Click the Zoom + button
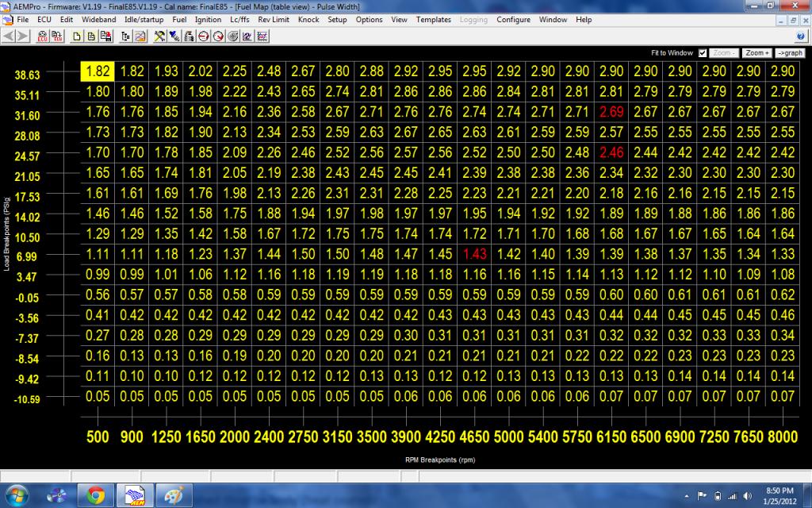812x508 pixels. click(757, 53)
